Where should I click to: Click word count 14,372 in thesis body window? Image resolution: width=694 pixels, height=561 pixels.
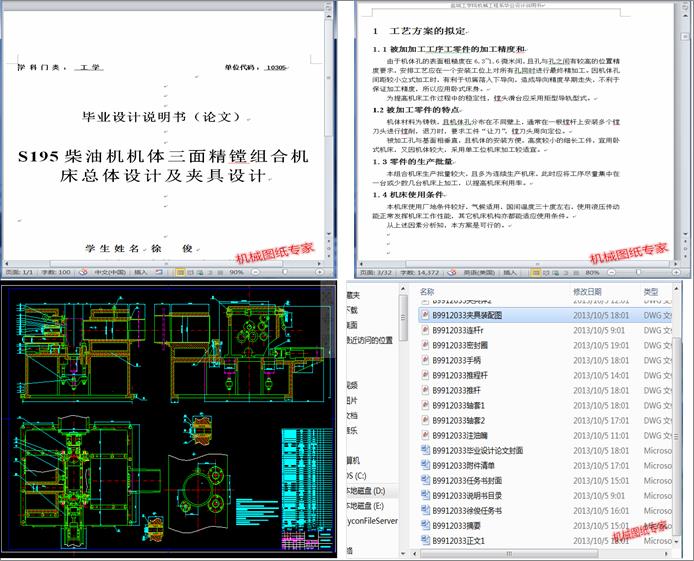point(420,273)
